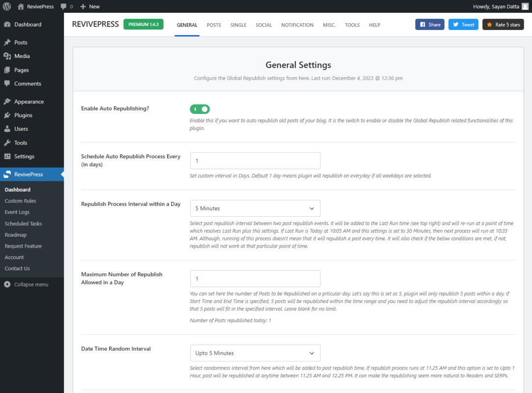Open the Comments bubble icon in admin bar
The image size is (532, 393).
[63, 6]
